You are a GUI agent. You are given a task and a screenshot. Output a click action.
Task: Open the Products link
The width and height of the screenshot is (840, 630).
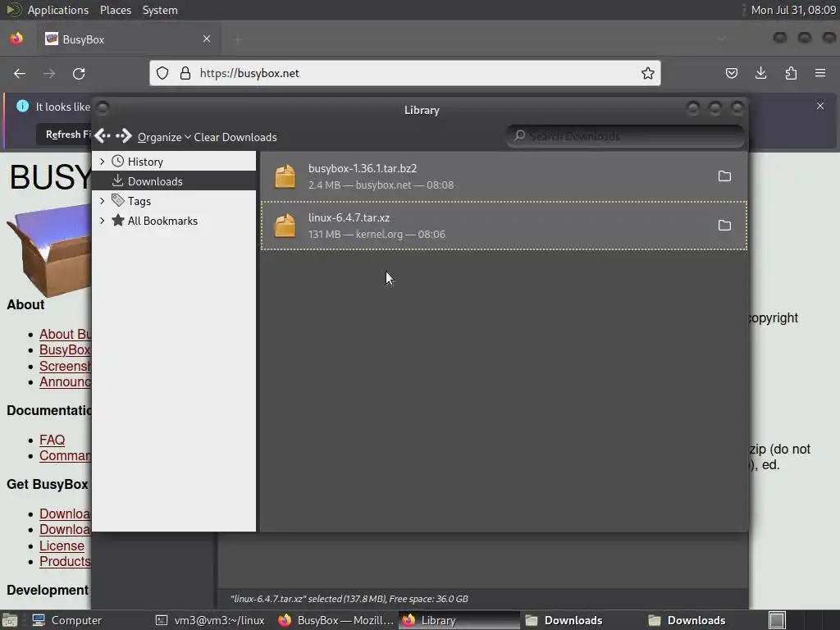tap(65, 561)
